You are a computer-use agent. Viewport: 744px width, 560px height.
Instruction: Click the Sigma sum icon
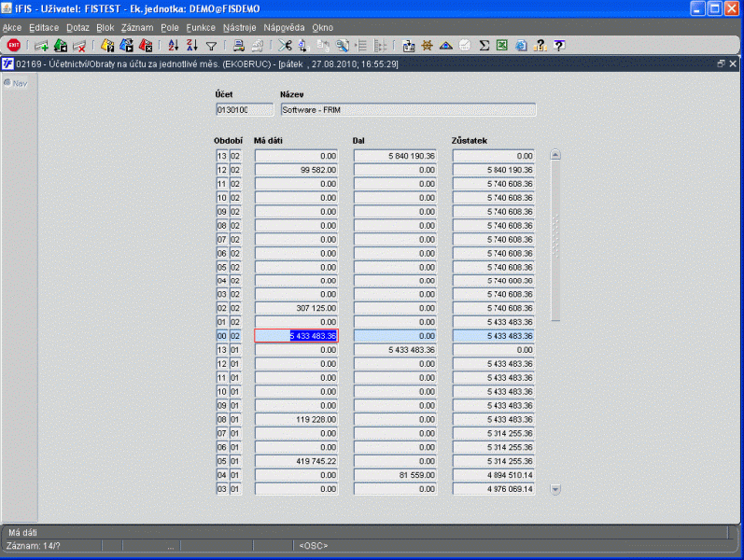coord(484,46)
